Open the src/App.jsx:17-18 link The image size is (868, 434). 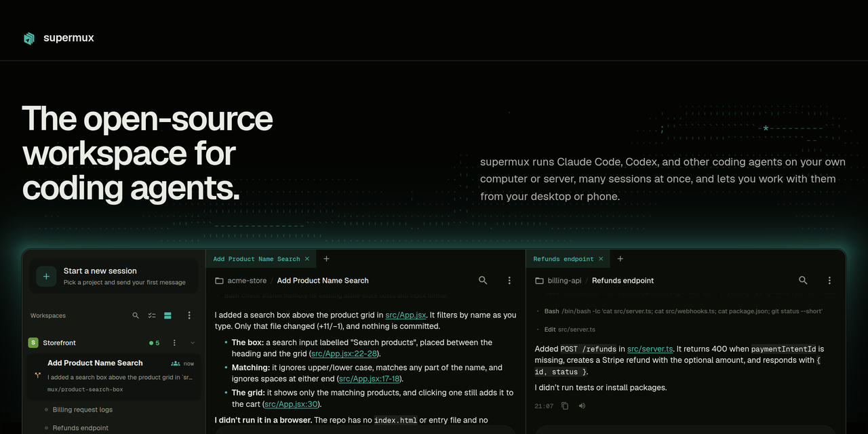pos(370,378)
